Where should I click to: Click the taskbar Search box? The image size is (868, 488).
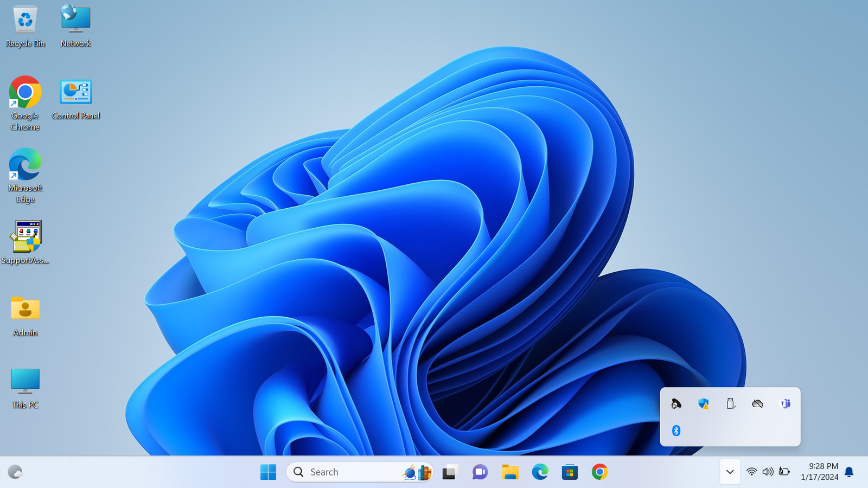[x=347, y=472]
